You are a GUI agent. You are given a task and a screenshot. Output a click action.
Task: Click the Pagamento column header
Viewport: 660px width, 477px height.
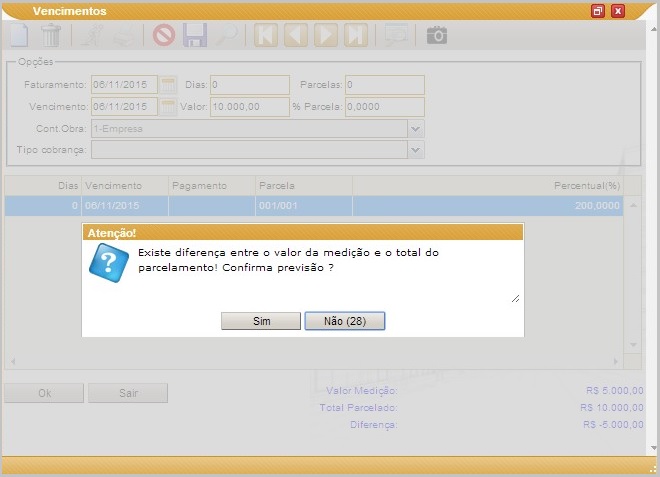point(212,186)
